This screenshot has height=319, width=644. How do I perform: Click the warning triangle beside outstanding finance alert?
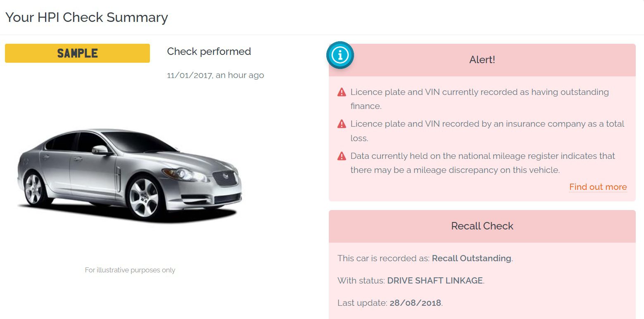pyautogui.click(x=342, y=92)
